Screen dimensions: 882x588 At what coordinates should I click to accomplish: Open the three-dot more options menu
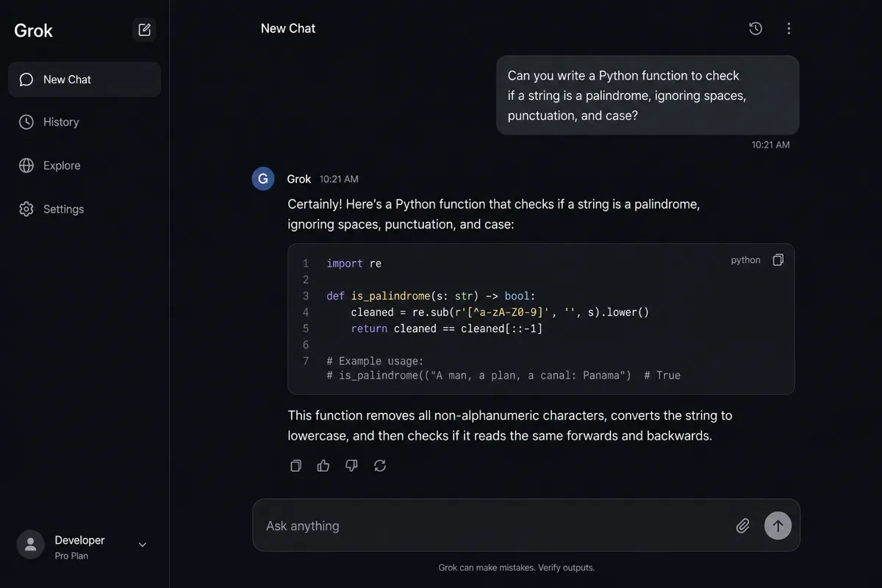789,29
